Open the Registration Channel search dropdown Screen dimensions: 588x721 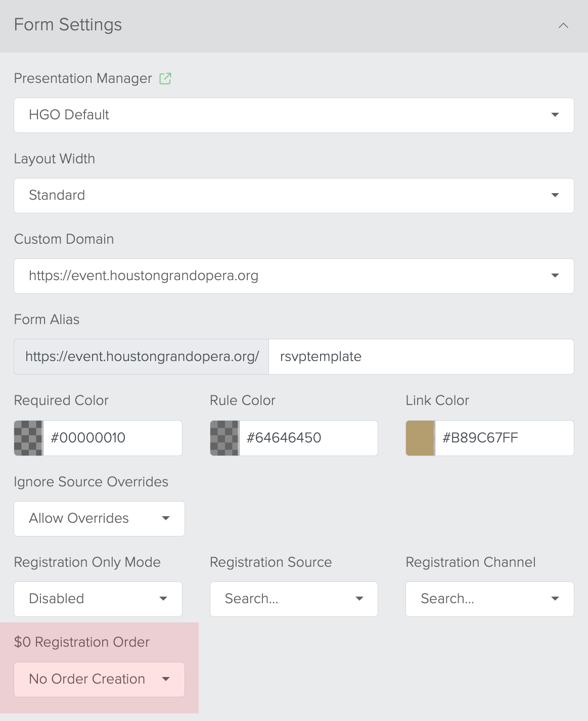coord(489,599)
